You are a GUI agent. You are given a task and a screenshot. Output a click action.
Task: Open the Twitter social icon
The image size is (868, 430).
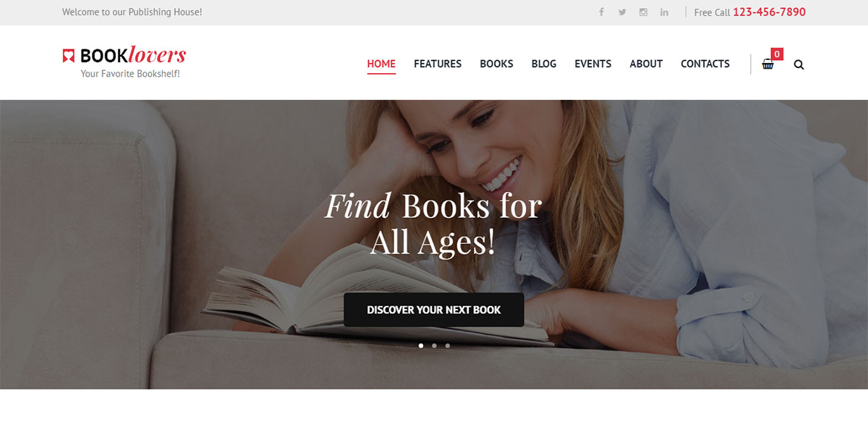pyautogui.click(x=622, y=12)
